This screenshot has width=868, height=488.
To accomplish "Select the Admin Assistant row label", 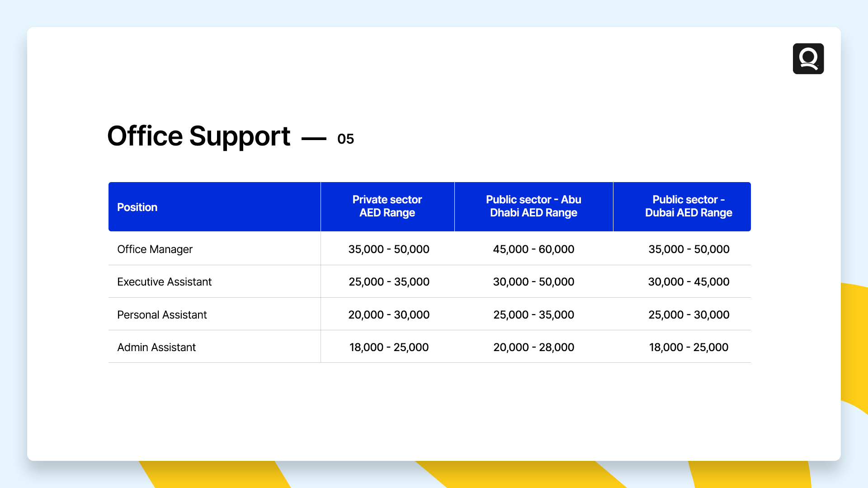I will point(156,347).
